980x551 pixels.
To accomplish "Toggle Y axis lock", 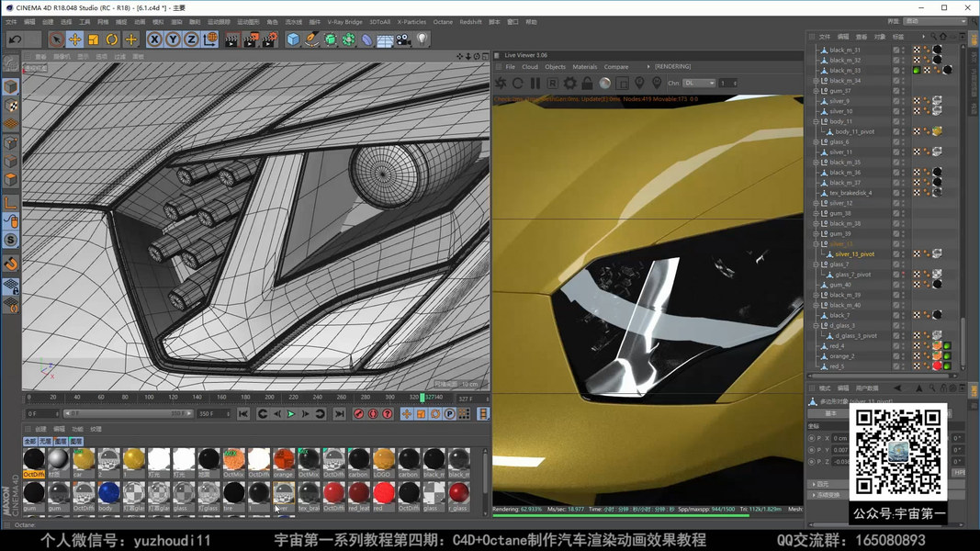I will point(173,39).
